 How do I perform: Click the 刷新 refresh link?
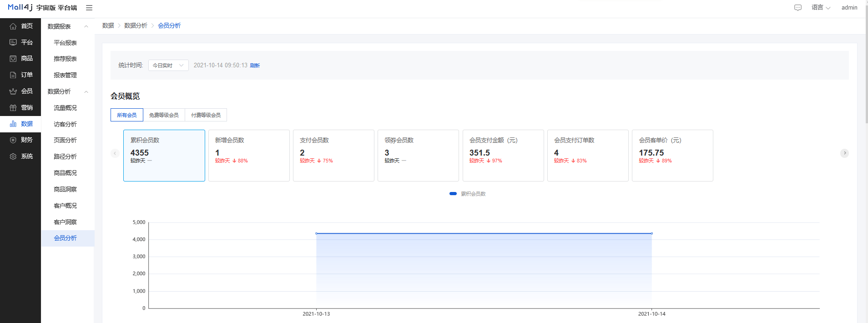255,66
